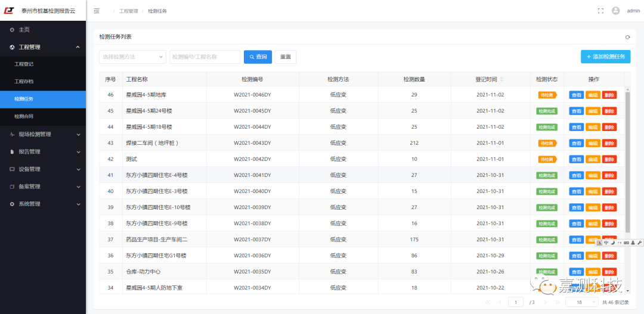Click the site logo in header

pyautogui.click(x=8, y=11)
